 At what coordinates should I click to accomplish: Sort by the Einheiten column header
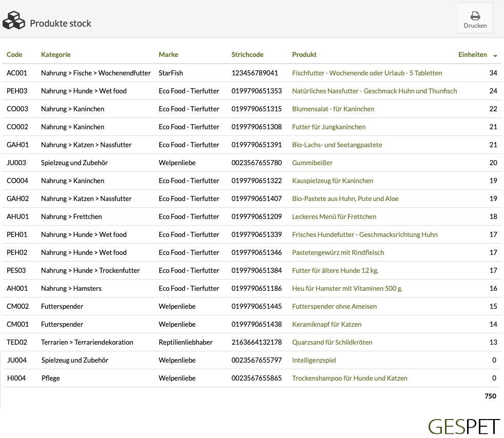473,54
